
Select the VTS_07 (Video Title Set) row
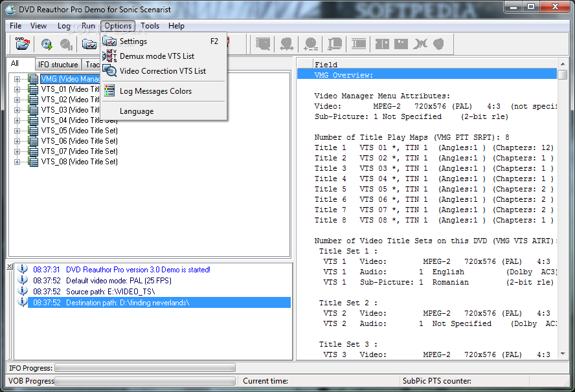(79, 151)
